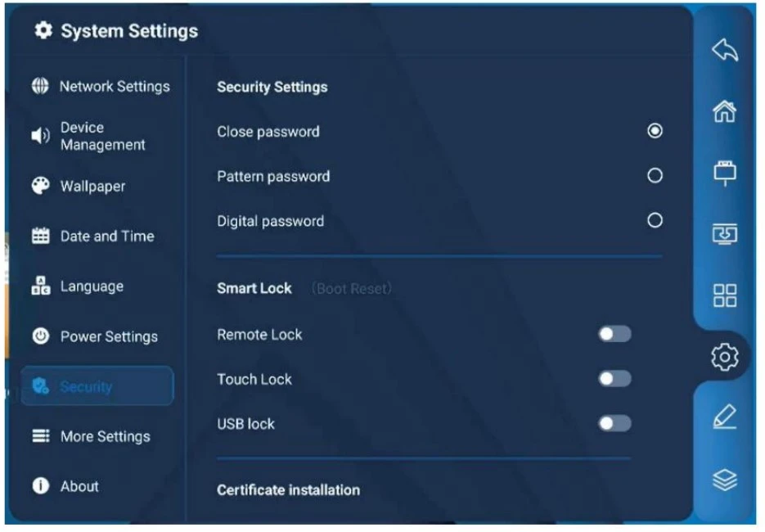Viewport: 765px width, 532px height.
Task: Click the Remote Lock label
Action: coord(259,334)
